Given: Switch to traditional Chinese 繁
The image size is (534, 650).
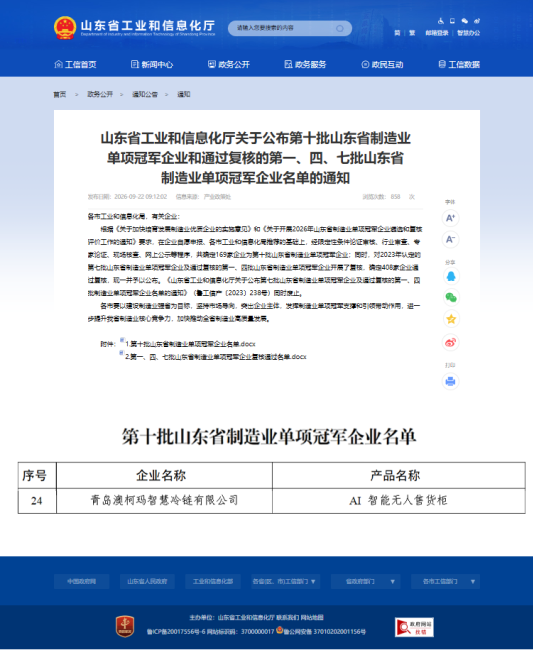Looking at the screenshot, I should [x=412, y=33].
